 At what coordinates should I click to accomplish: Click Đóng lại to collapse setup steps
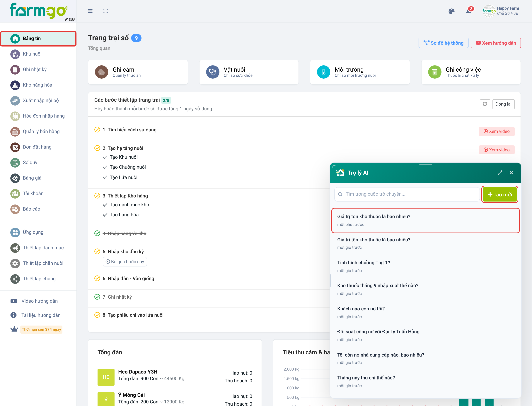click(503, 104)
